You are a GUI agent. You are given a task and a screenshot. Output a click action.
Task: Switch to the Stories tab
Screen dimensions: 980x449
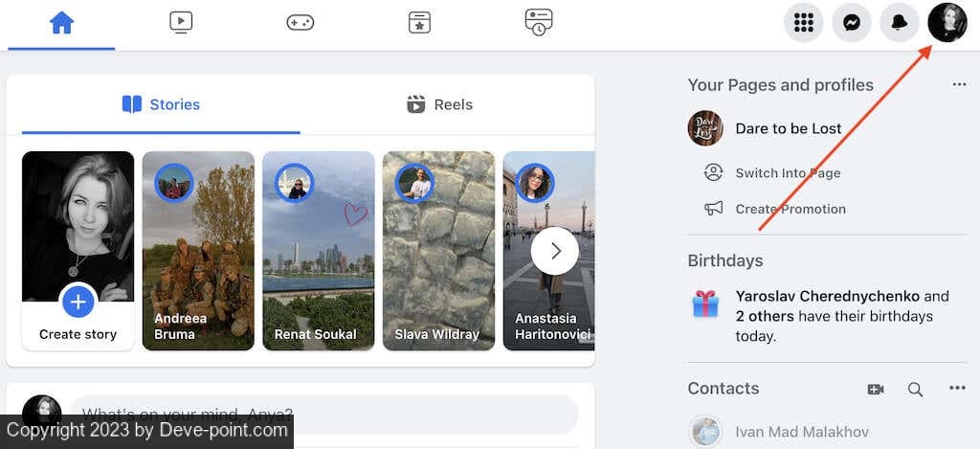pos(161,104)
